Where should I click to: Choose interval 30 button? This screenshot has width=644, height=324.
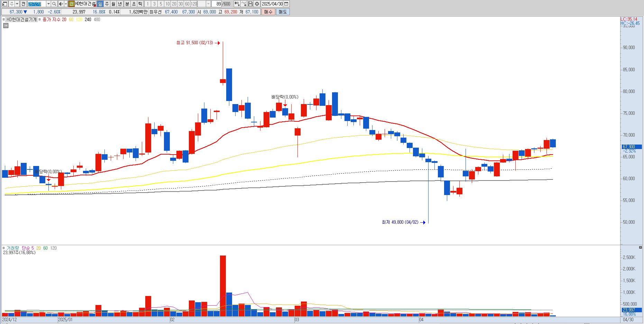181,4
